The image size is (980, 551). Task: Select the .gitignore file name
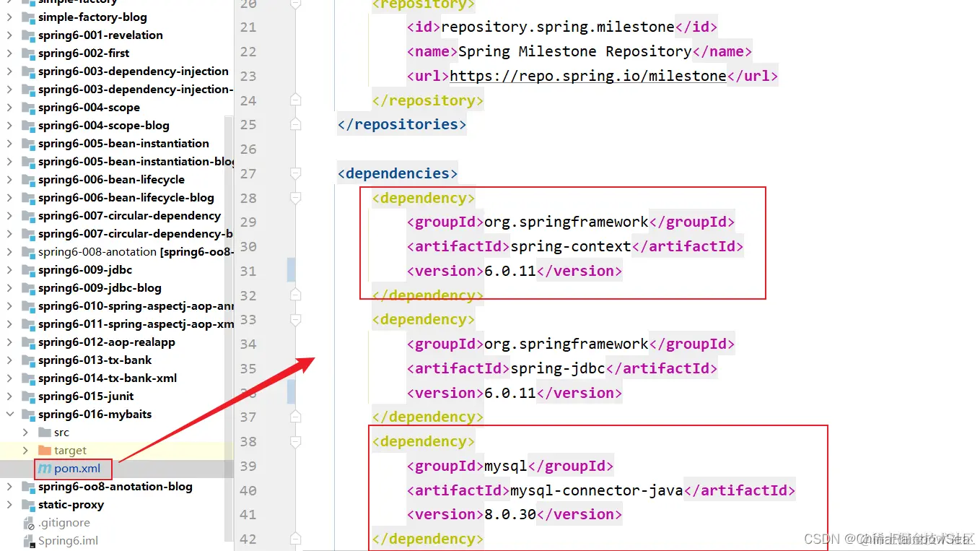point(64,522)
